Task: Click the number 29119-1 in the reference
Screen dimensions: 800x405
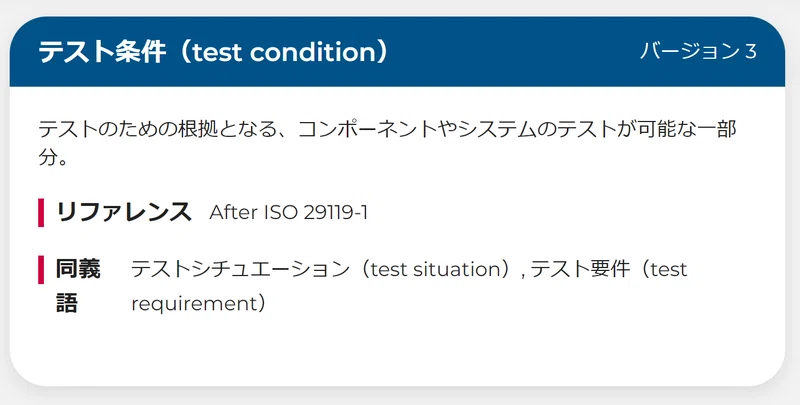Action: click(335, 212)
